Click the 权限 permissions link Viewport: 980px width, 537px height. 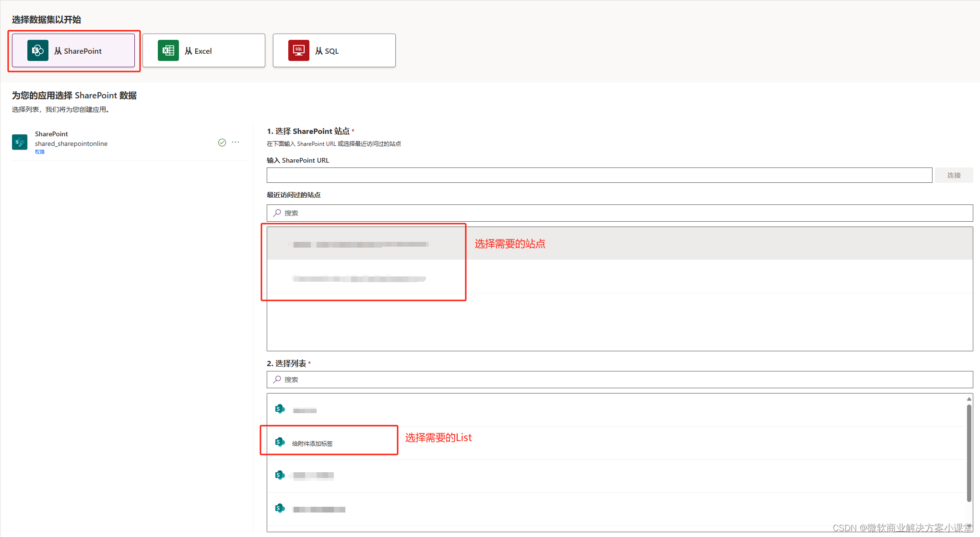[x=40, y=152]
